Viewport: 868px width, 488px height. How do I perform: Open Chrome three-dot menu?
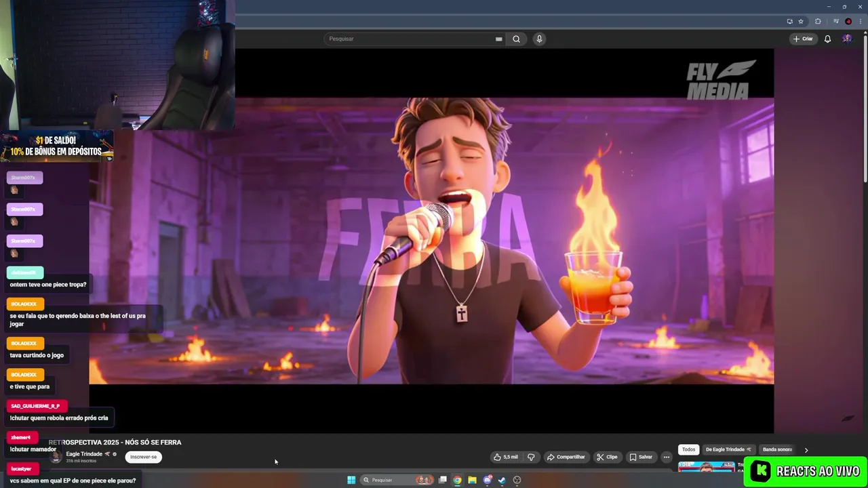click(860, 21)
